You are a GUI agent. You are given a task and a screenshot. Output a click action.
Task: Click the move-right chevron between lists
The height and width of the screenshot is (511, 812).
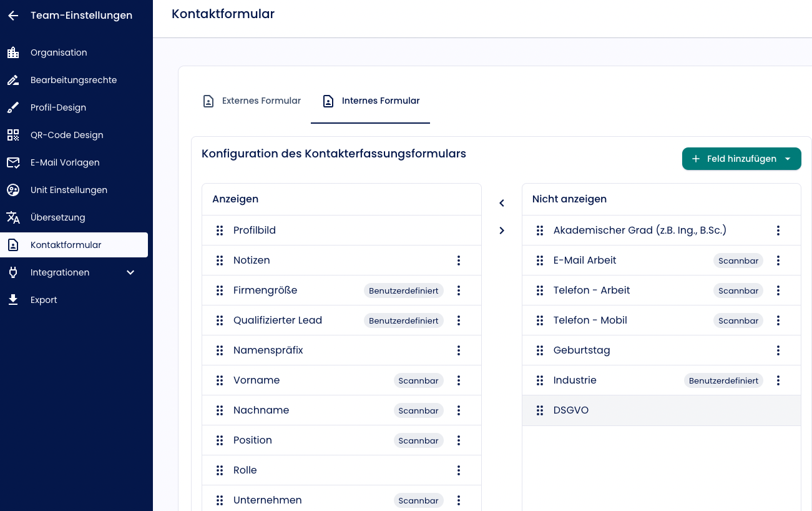tap(502, 231)
